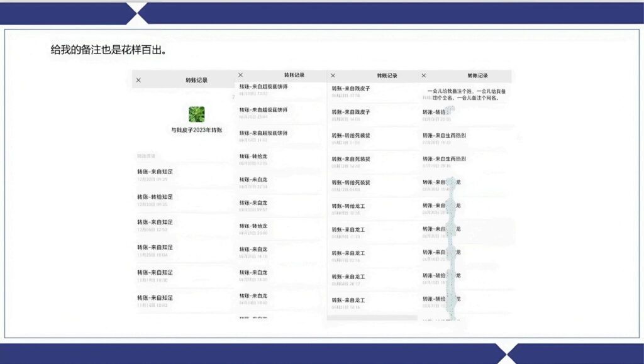The width and height of the screenshot is (644, 364).
Task: Close the leftmost 转账记录 panel with the X
Action: point(138,80)
